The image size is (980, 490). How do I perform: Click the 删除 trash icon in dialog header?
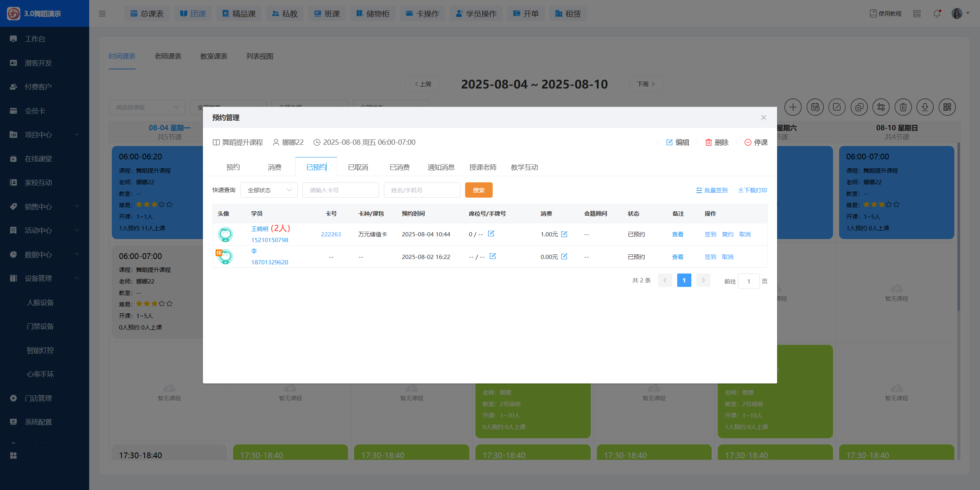pos(709,143)
